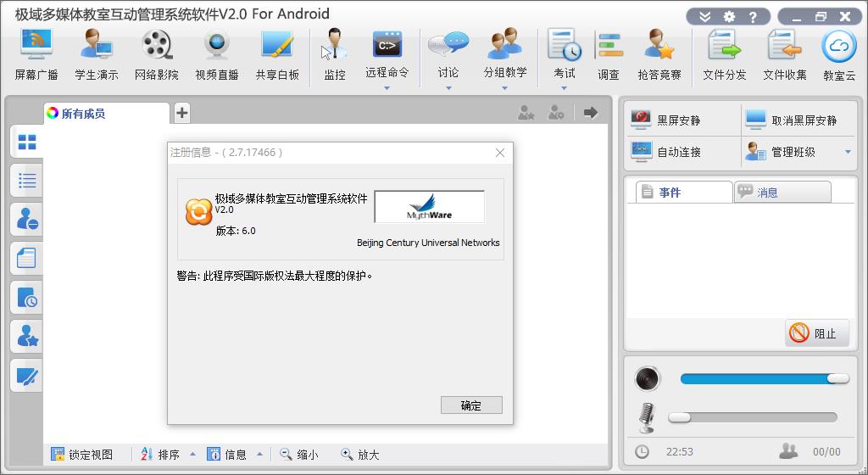868x475 pixels.
Task: Open the 文件收集 file collection tool
Action: [785, 55]
